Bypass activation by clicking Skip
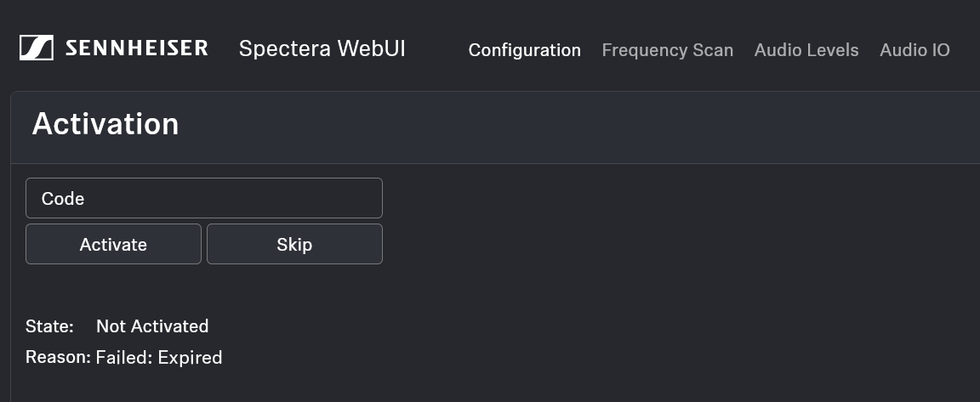This screenshot has width=980, height=402. [294, 244]
